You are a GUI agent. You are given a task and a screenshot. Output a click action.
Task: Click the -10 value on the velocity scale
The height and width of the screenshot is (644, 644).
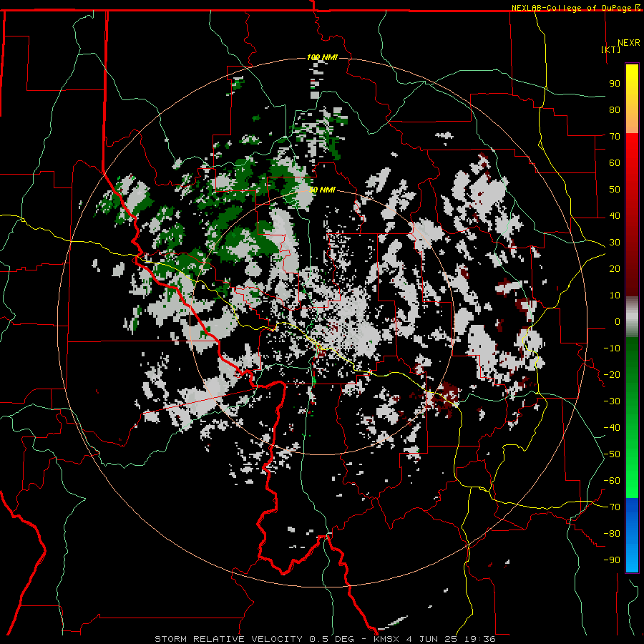[612, 348]
